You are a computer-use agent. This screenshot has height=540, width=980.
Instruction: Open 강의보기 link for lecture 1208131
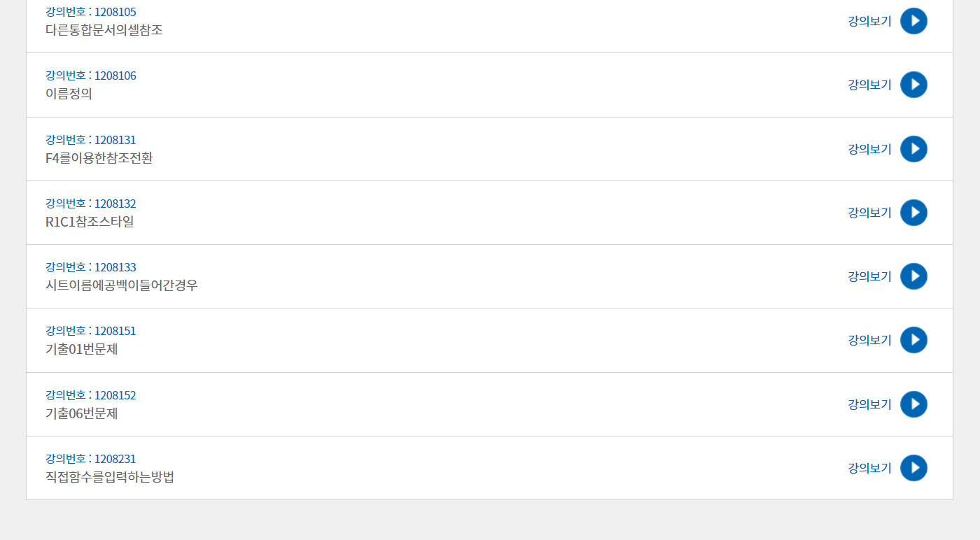point(869,149)
